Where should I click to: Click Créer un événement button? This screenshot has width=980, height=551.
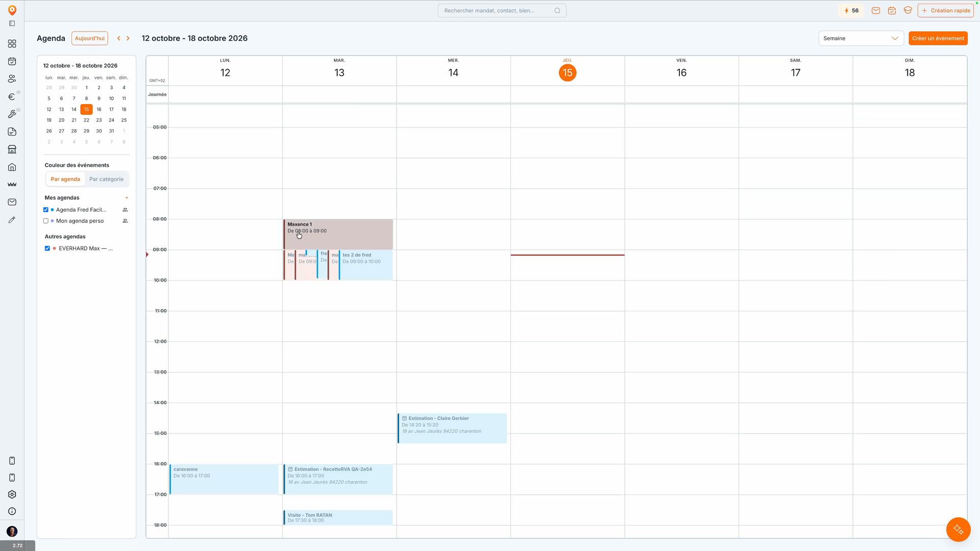[x=938, y=38]
